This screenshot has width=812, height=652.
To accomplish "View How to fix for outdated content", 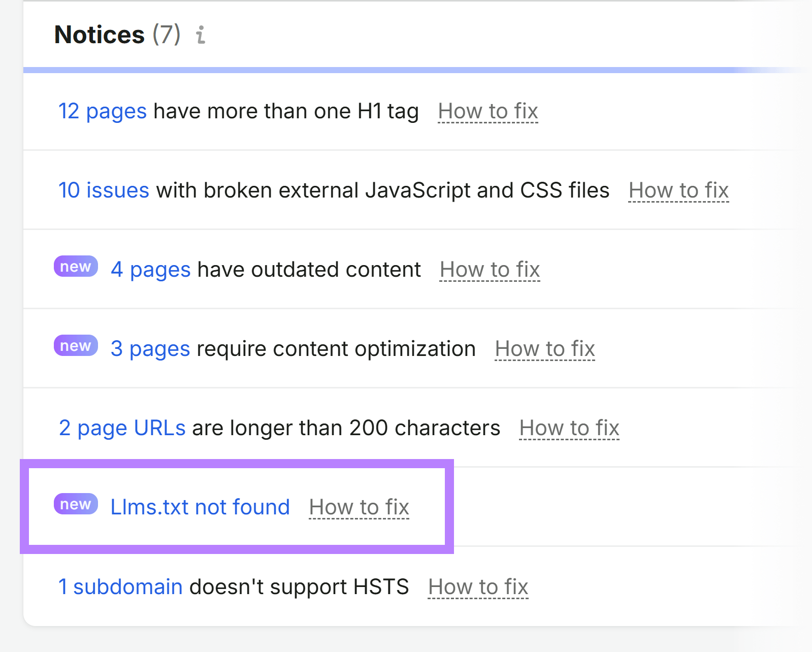I will [x=490, y=270].
